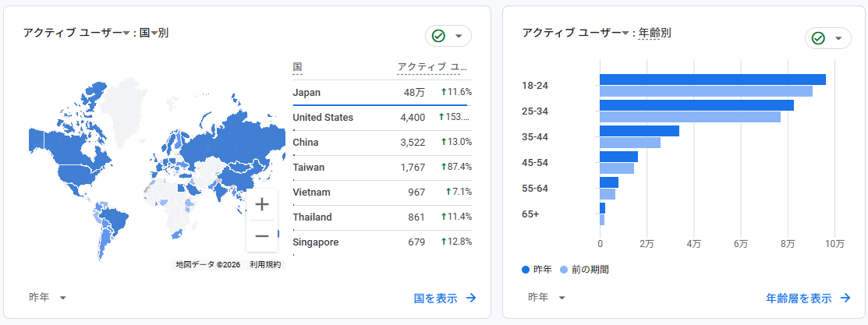Open the 国 dimension dropdown arrow

154,34
